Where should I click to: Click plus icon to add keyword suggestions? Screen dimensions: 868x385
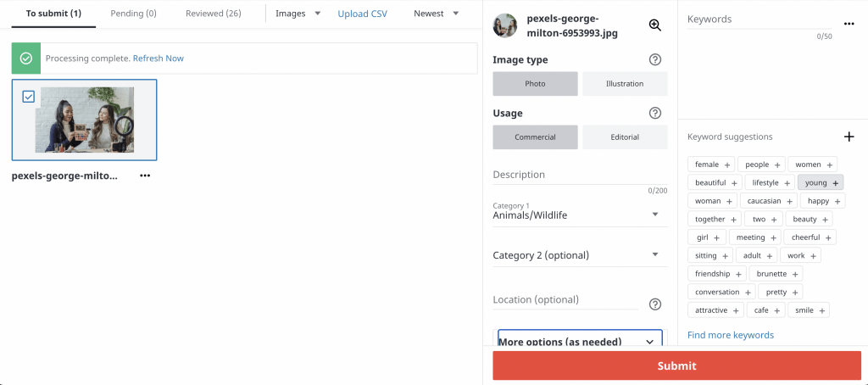[849, 137]
